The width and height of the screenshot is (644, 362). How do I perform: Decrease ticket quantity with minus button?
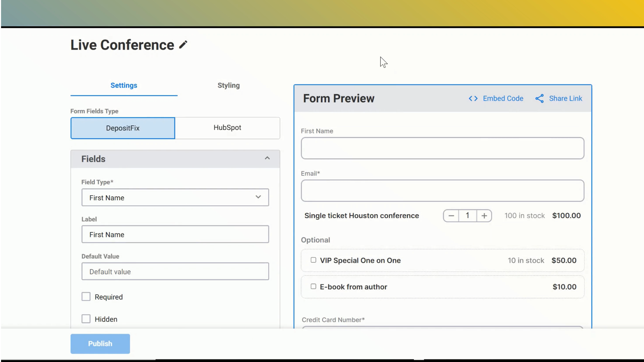tap(451, 216)
